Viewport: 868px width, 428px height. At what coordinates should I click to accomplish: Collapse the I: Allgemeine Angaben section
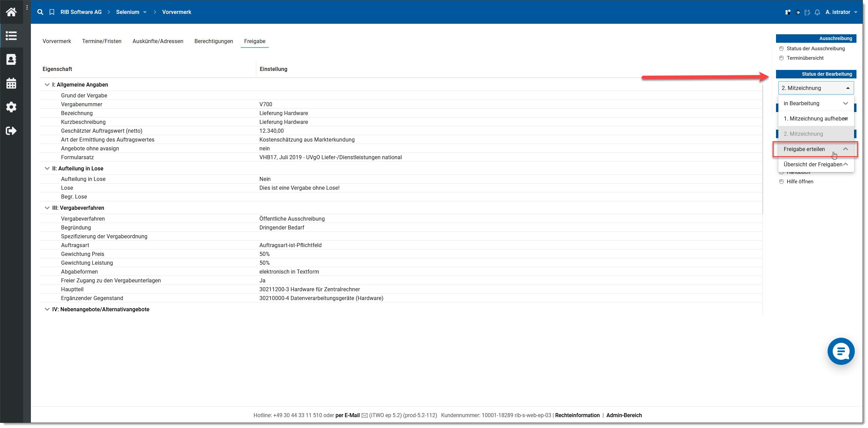47,85
